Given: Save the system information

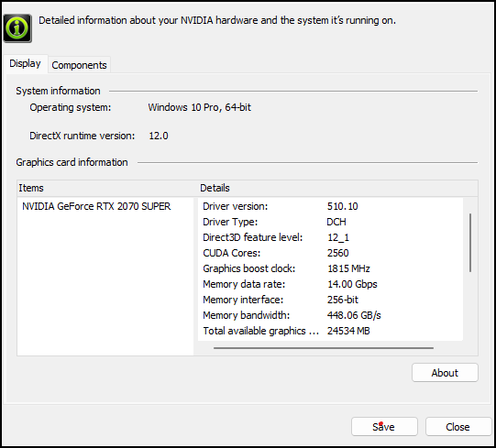Looking at the screenshot, I should (x=384, y=427).
